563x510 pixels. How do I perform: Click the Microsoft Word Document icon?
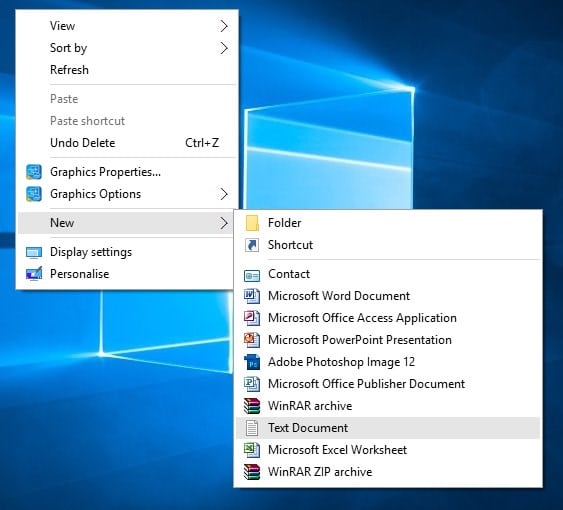[x=252, y=296]
